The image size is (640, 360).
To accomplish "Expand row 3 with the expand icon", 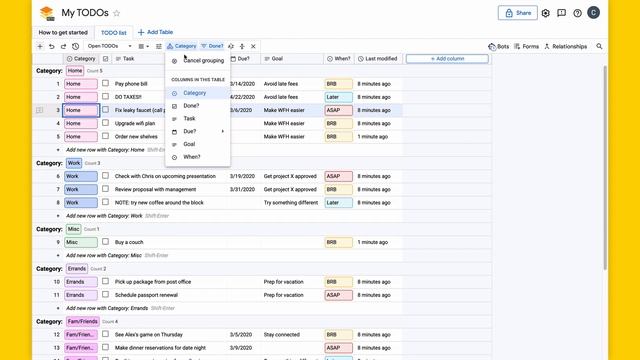I will point(40,110).
